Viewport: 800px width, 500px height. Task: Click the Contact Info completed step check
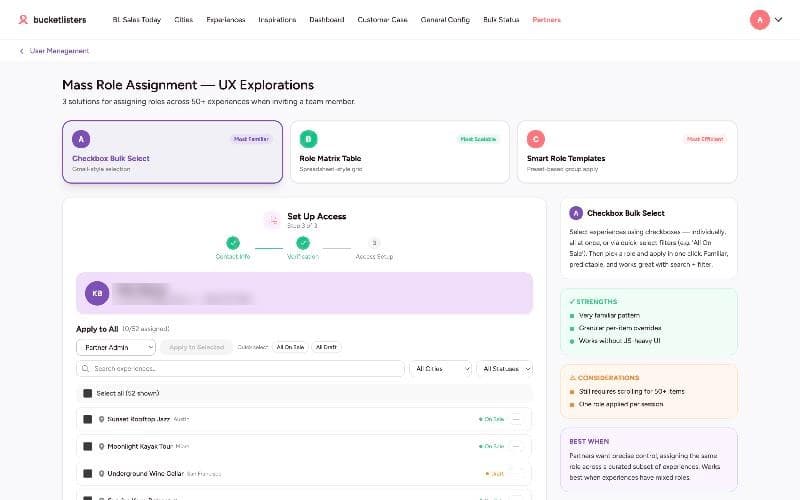(x=233, y=243)
